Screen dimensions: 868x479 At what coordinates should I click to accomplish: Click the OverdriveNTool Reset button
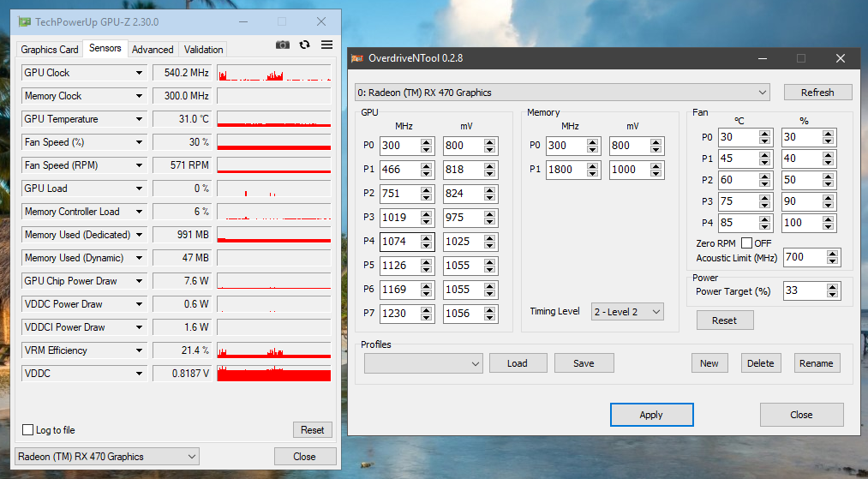coord(725,320)
